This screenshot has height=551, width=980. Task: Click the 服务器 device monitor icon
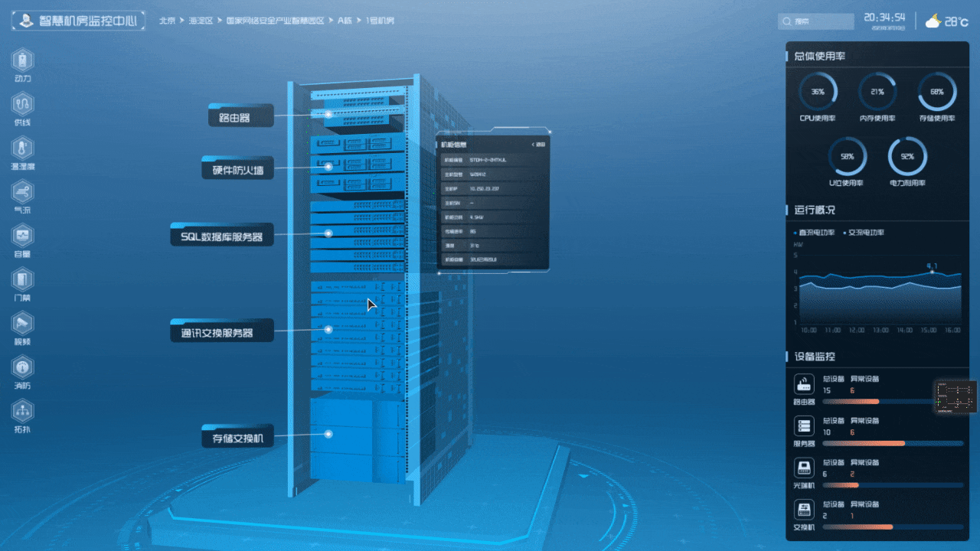804,426
